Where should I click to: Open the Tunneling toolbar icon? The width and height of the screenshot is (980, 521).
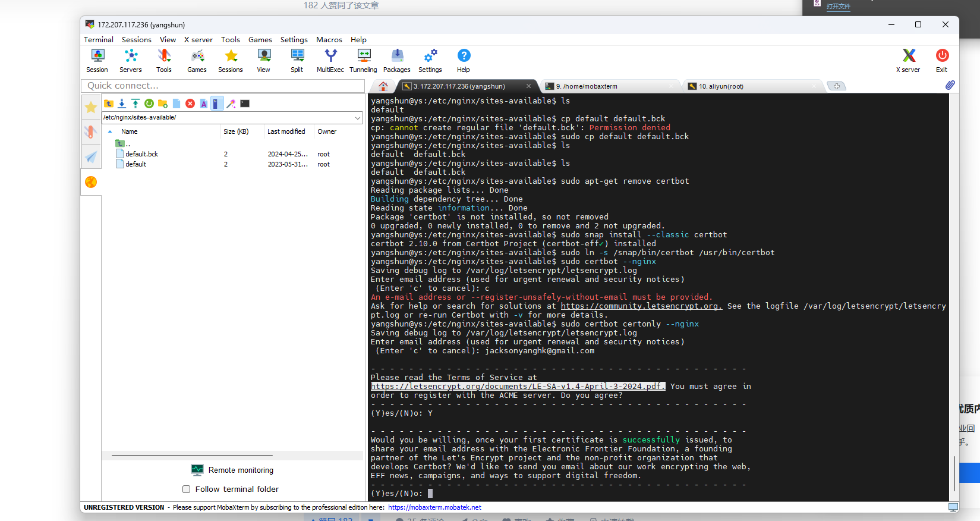pos(363,61)
